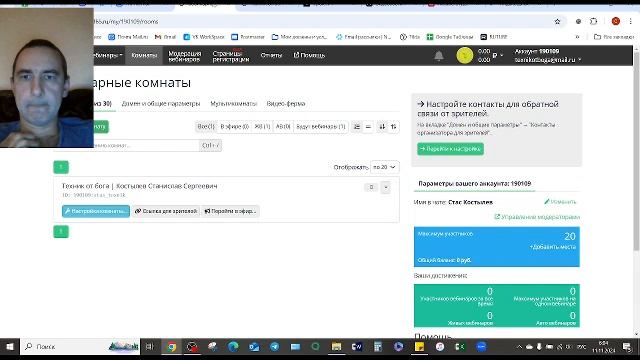The height and width of the screenshot is (360, 640).
Task: Open Telegram in taskbar
Action: click(x=274, y=347)
